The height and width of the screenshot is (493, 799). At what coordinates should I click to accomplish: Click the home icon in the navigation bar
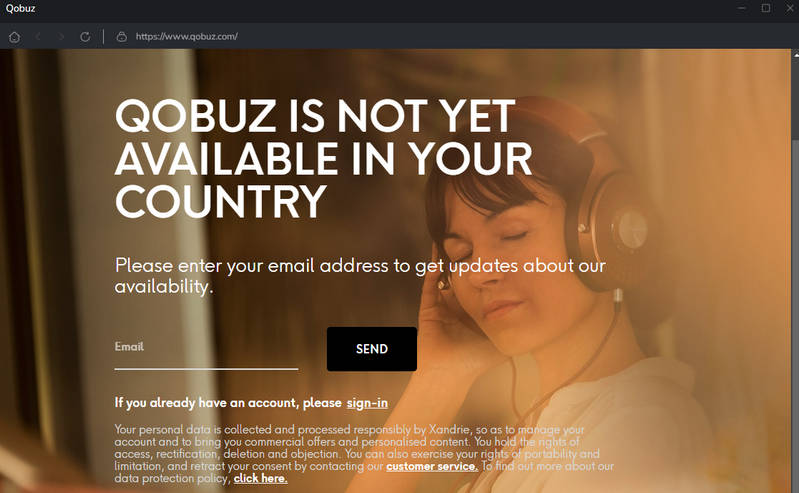tap(14, 37)
